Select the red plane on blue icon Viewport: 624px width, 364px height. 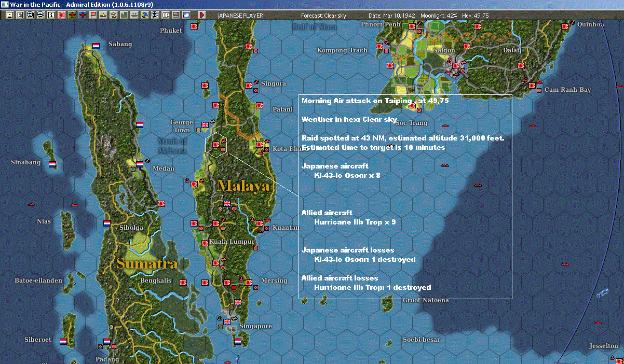pyautogui.click(x=83, y=15)
